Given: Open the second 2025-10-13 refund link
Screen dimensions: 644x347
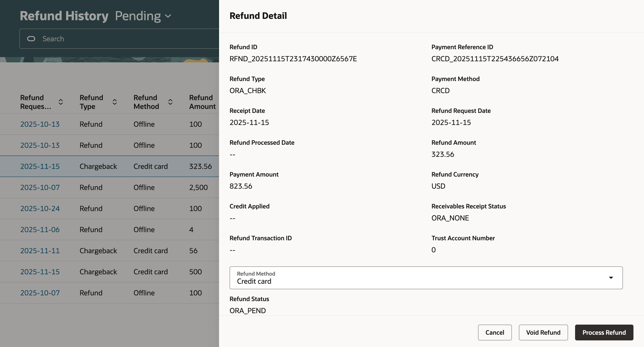Looking at the screenshot, I should coord(40,145).
